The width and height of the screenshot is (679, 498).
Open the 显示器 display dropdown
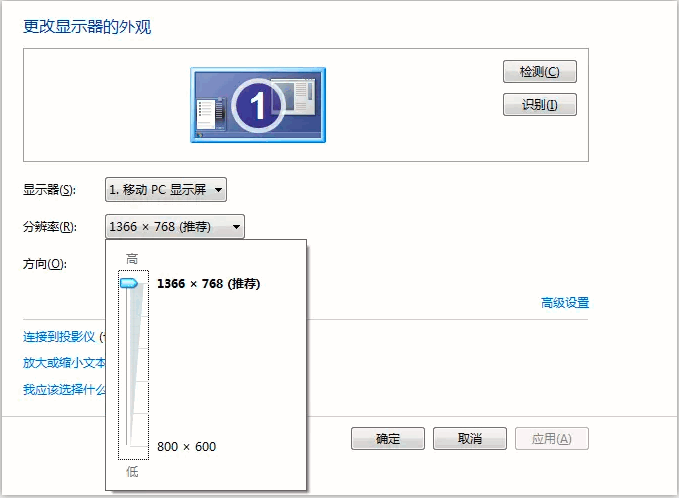point(166,189)
